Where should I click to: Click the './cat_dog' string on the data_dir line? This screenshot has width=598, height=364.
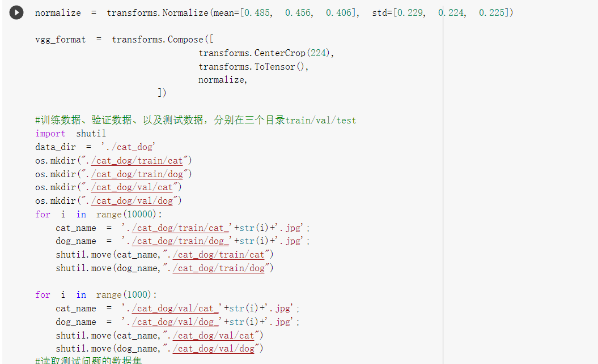coord(128,147)
